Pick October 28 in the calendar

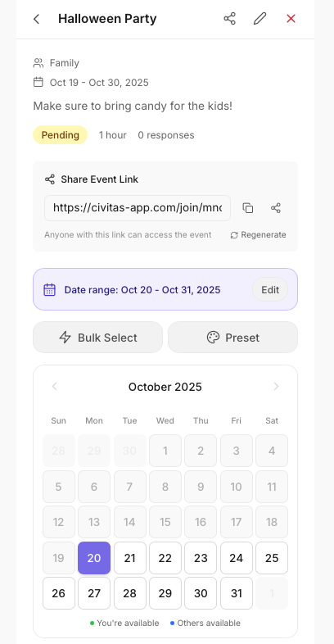(x=129, y=593)
